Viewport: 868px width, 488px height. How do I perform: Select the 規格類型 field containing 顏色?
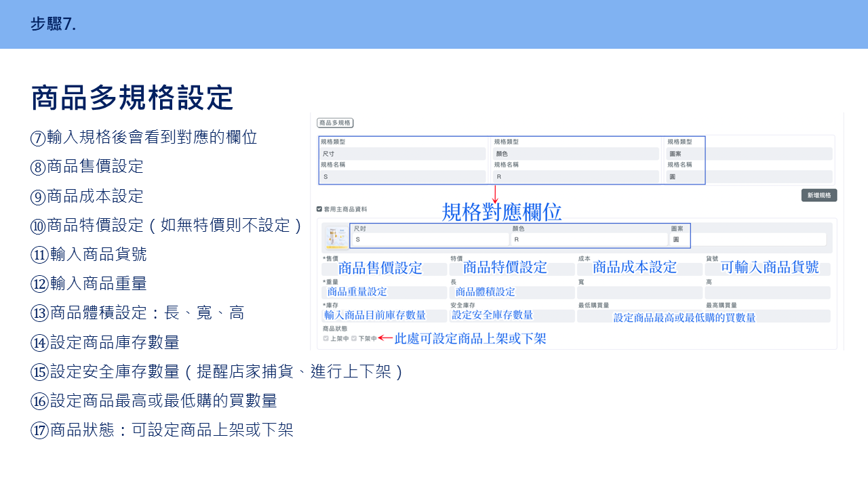pyautogui.click(x=576, y=154)
